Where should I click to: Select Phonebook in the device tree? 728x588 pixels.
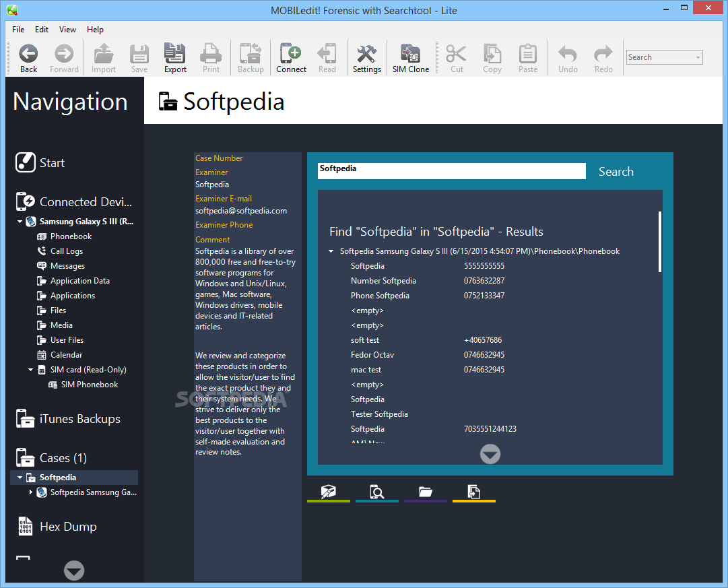tap(71, 236)
